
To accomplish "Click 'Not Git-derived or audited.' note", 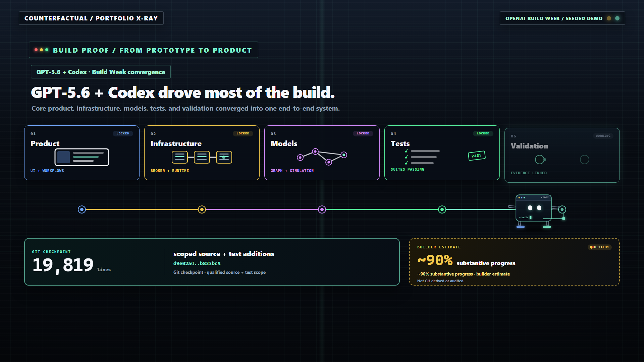I will click(441, 281).
